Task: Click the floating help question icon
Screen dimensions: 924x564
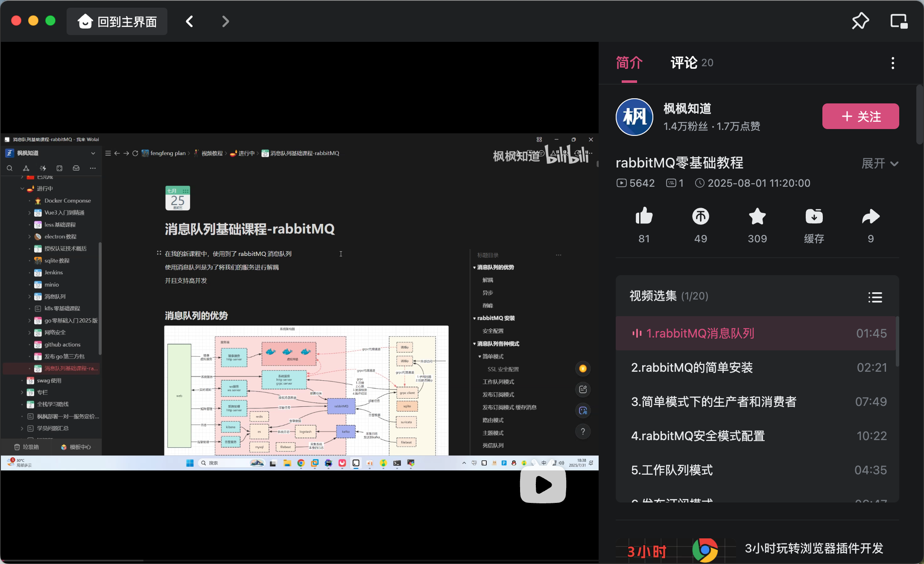Action: tap(583, 432)
